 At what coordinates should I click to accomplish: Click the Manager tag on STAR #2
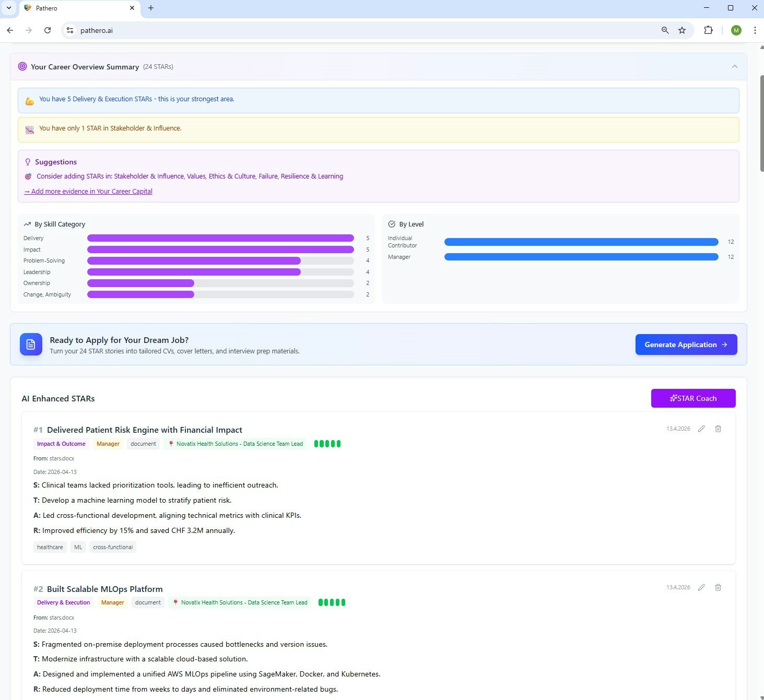113,602
